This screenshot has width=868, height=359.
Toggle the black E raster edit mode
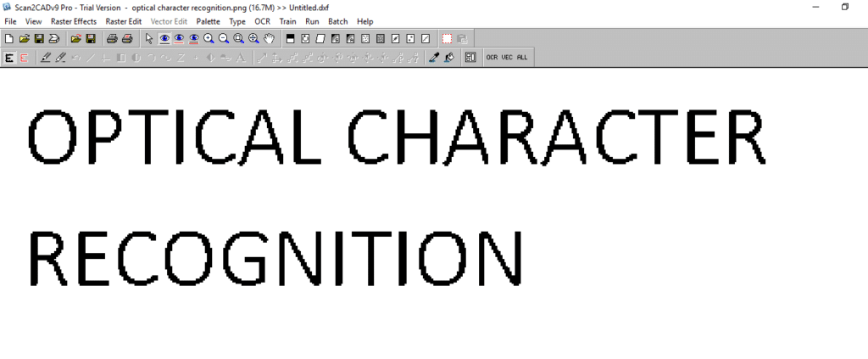pyautogui.click(x=8, y=57)
